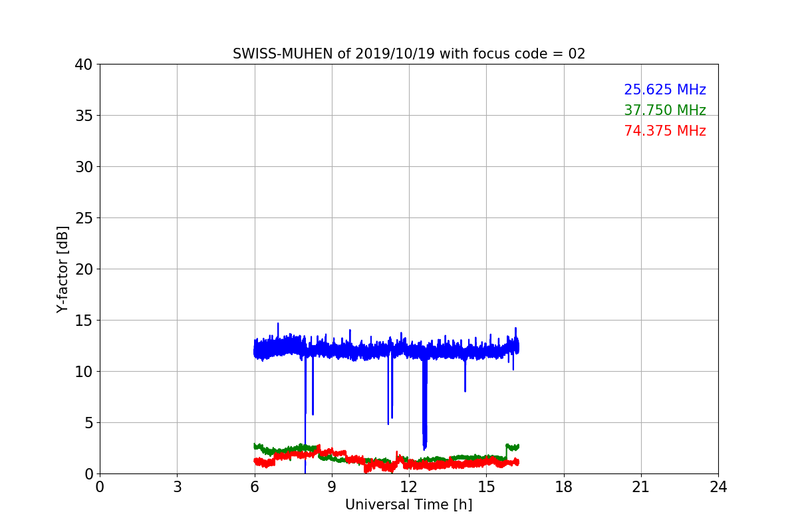Click y-axis tick value 25
798x532 pixels.
(84, 218)
